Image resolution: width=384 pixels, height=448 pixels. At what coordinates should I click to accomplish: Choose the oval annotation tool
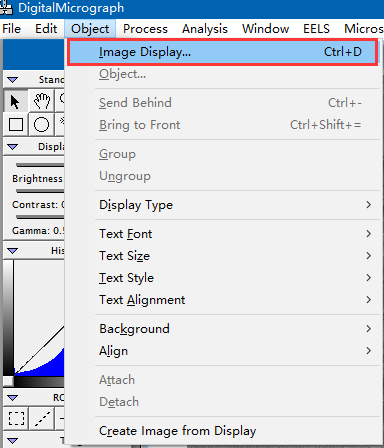[42, 125]
